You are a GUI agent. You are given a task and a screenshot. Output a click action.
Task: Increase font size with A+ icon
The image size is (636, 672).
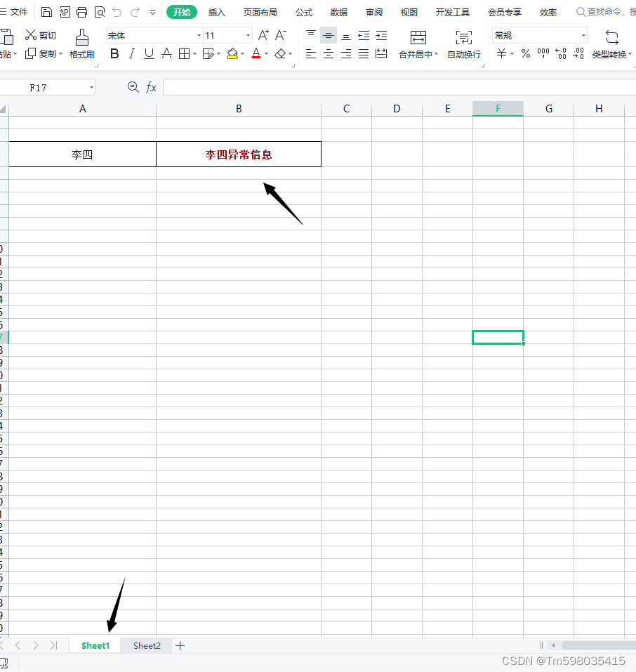[x=263, y=35]
